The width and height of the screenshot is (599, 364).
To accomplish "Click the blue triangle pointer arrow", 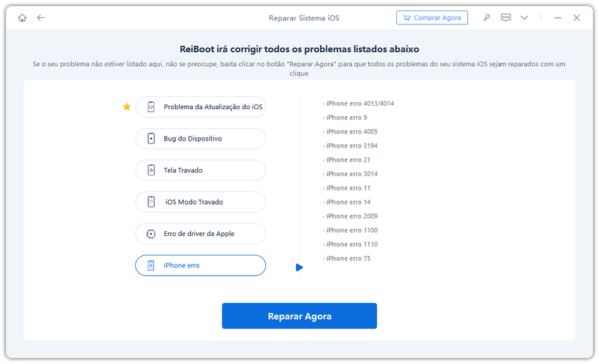I will point(299,267).
